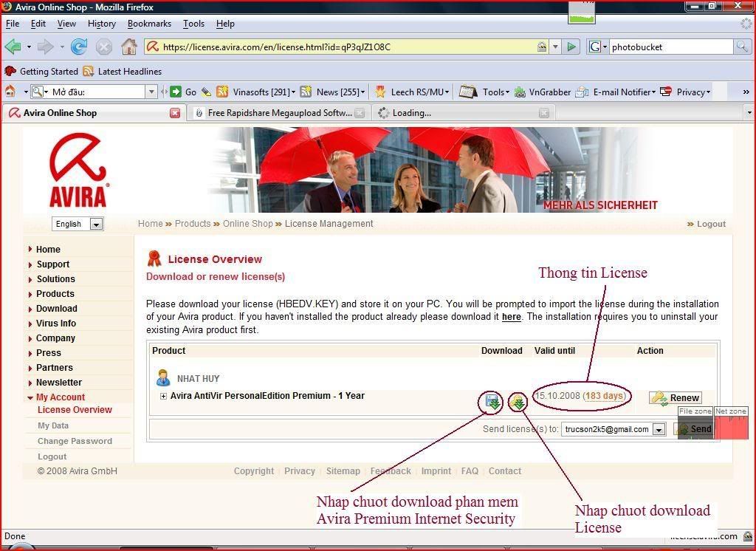
Task: Open Virus Info in the sidebar
Action: [x=56, y=324]
